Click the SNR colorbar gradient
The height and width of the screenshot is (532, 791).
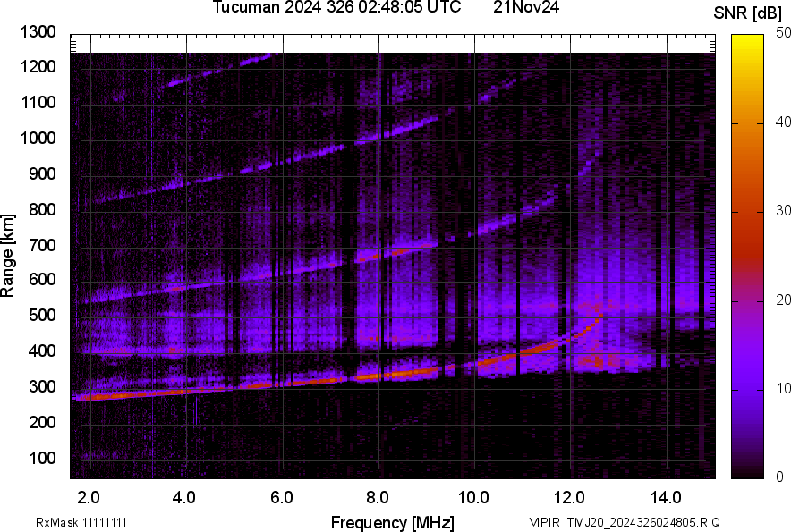[748, 257]
